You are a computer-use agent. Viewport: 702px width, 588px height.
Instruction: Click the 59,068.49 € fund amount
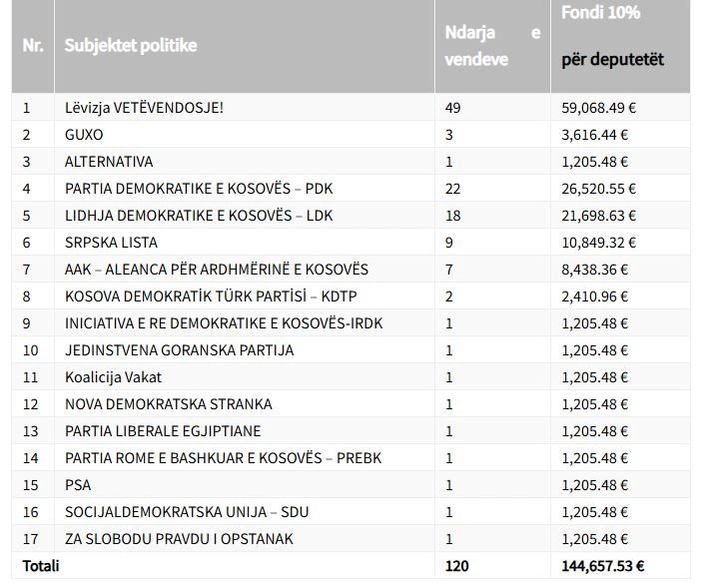coord(598,108)
